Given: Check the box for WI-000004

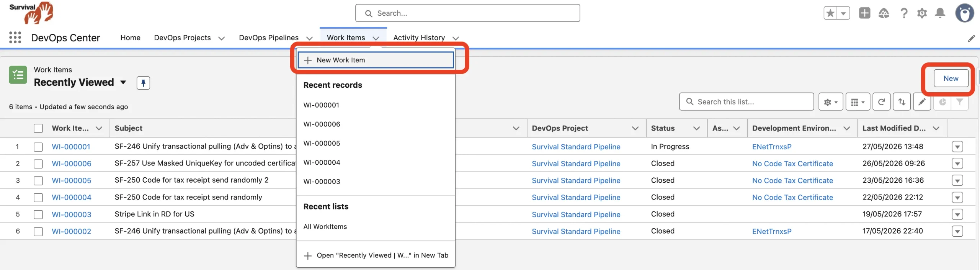Looking at the screenshot, I should (x=38, y=198).
